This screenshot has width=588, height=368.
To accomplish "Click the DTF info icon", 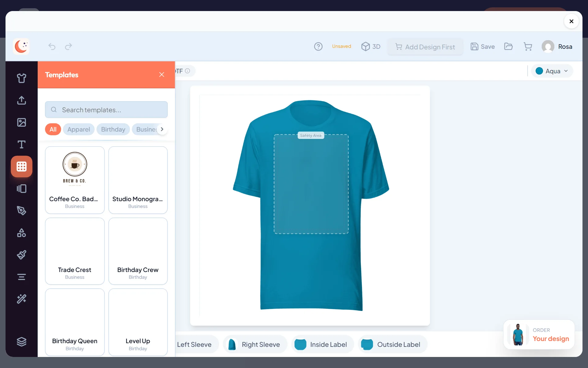I will click(187, 71).
